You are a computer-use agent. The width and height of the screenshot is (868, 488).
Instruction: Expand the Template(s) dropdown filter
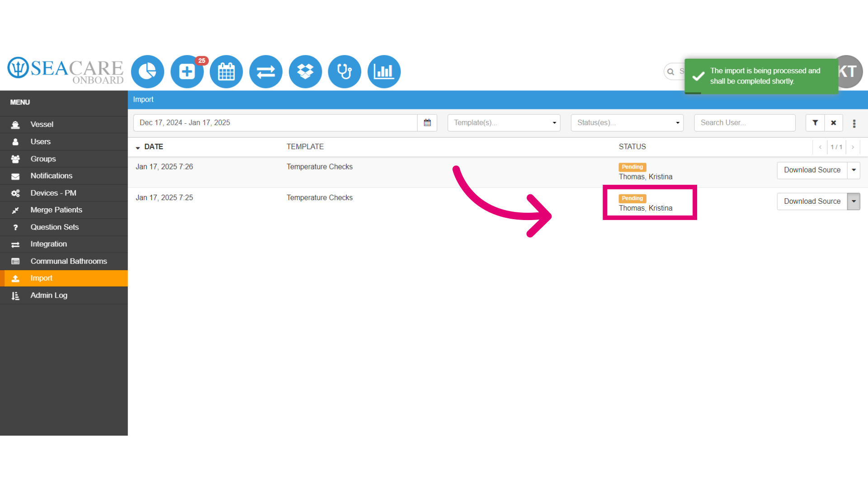(504, 122)
